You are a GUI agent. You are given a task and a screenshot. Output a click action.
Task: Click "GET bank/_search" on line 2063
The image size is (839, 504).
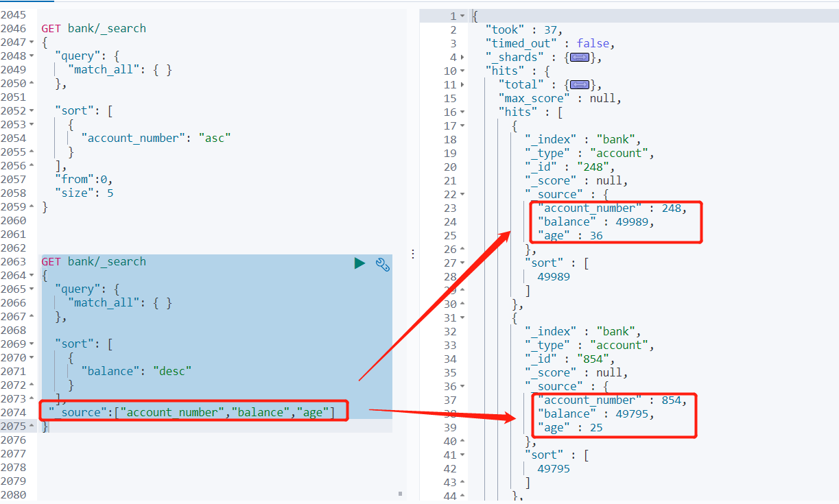[94, 262]
